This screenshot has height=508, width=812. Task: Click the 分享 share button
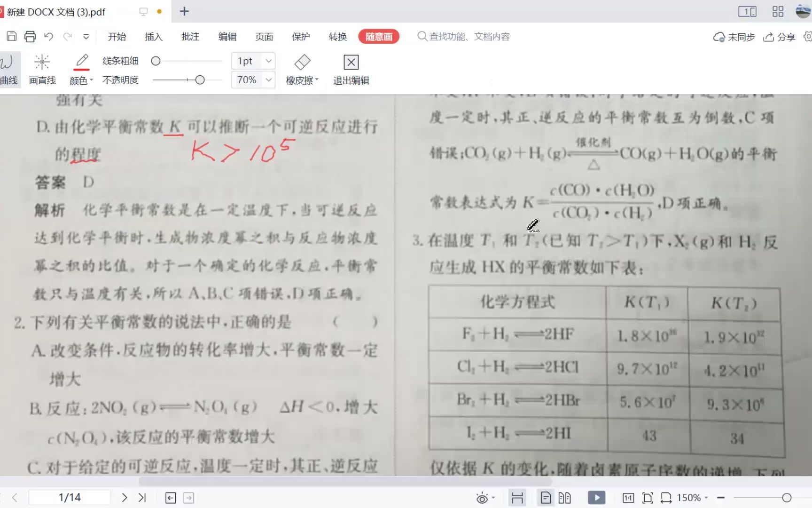coord(779,37)
